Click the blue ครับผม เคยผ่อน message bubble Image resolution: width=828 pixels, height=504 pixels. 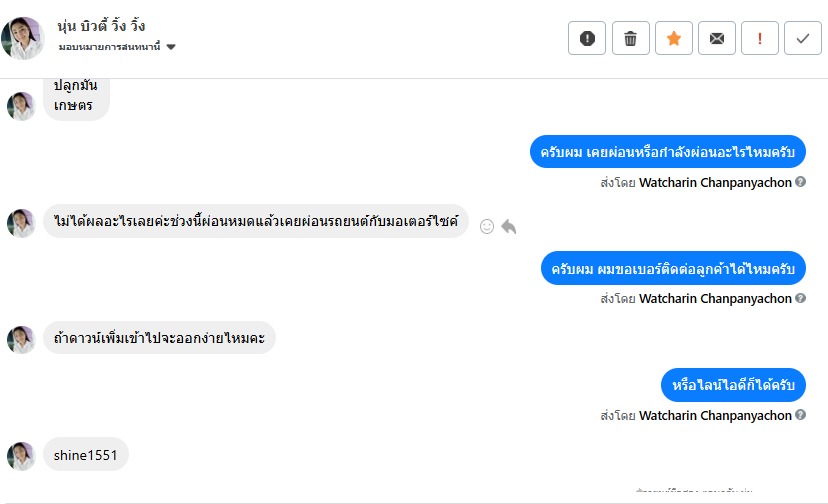667,152
